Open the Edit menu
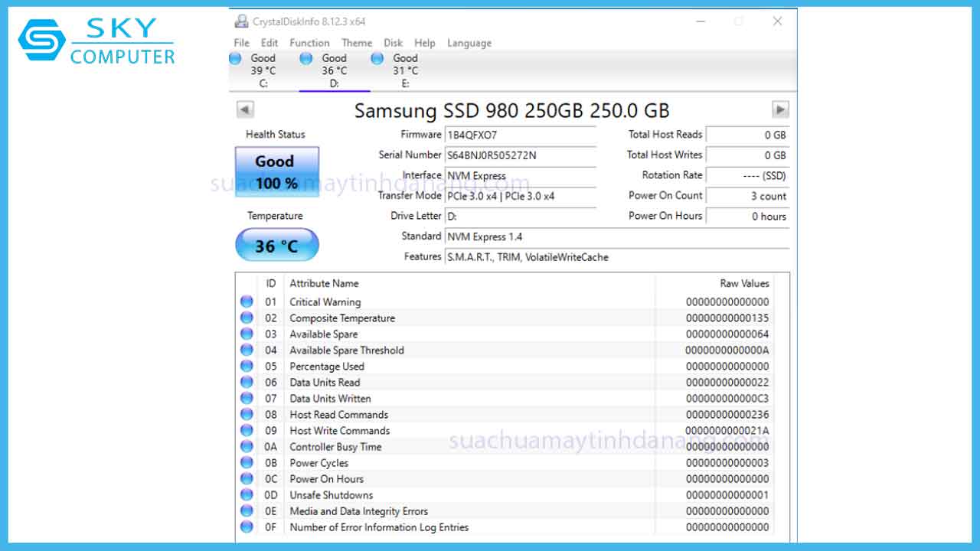 [269, 43]
